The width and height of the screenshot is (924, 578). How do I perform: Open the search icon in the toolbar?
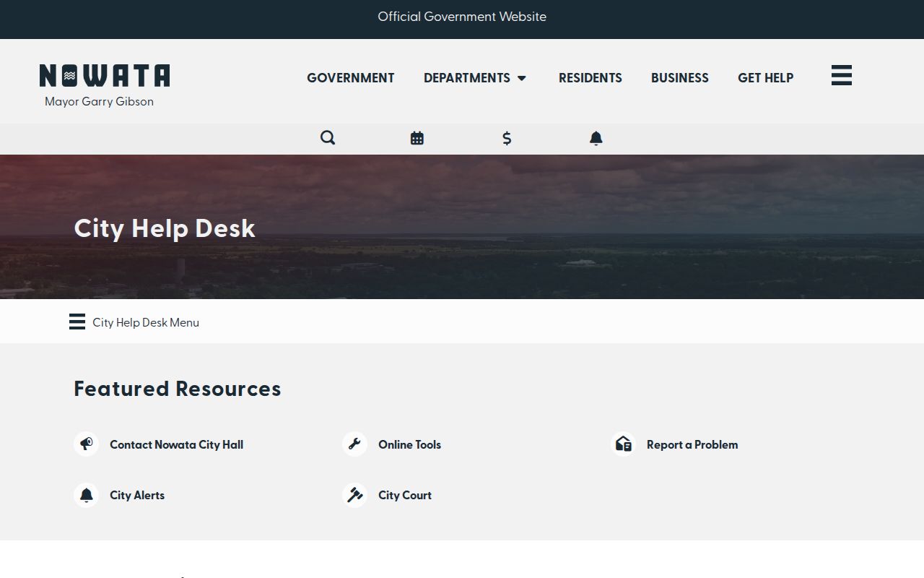328,138
